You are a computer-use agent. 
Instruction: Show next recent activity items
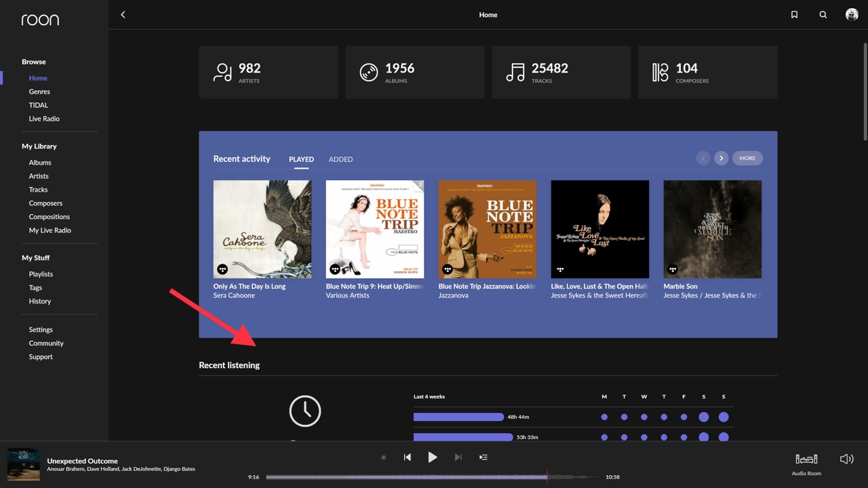[721, 158]
